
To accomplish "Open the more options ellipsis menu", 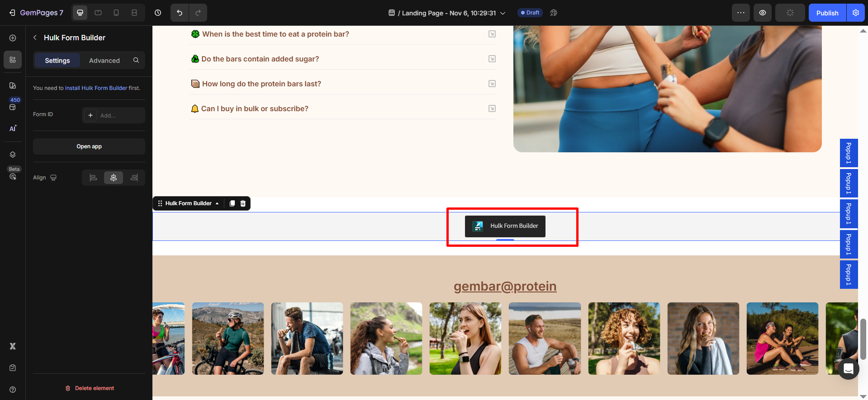I will [x=740, y=13].
